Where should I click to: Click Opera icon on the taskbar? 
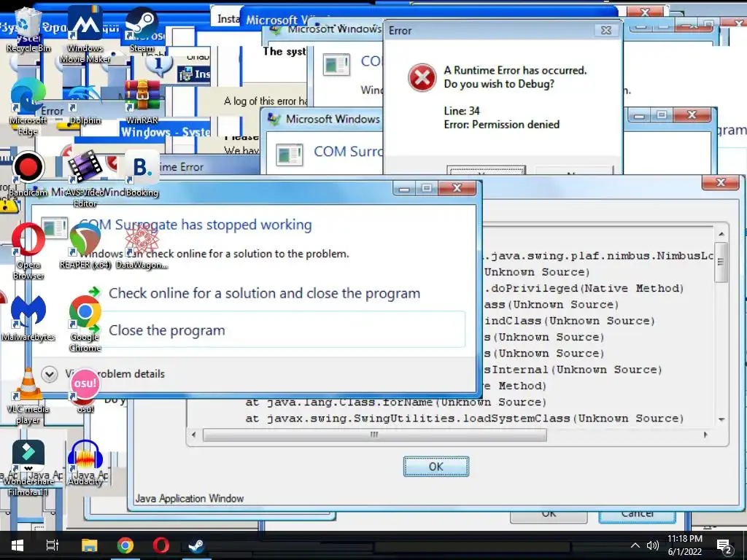point(161,545)
